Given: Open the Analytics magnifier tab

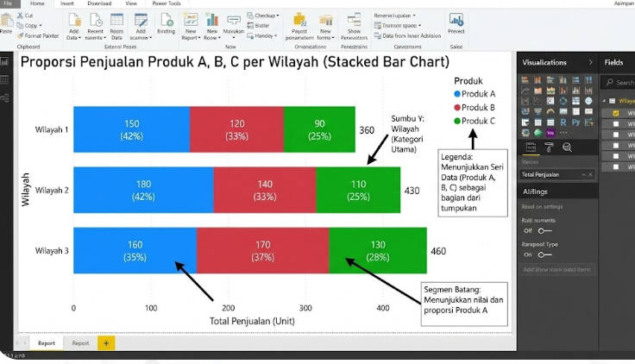Looking at the screenshot, I should tap(566, 147).
